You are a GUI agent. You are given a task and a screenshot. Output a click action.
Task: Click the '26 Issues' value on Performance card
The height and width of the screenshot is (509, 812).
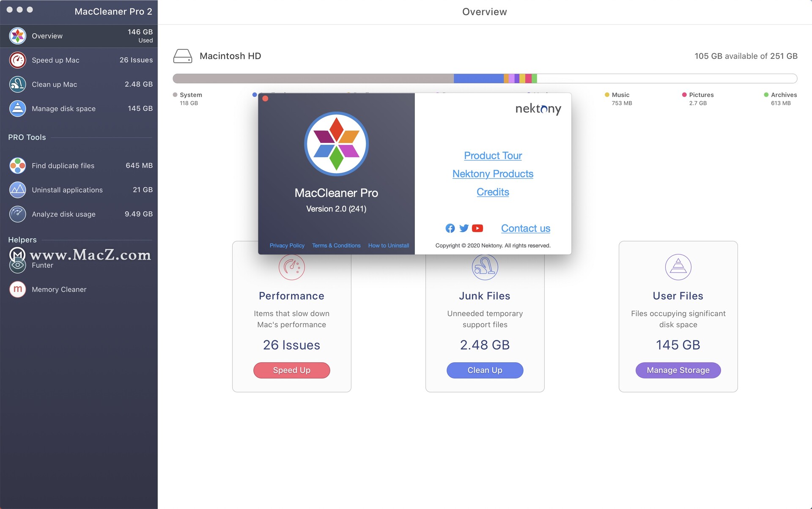point(291,345)
